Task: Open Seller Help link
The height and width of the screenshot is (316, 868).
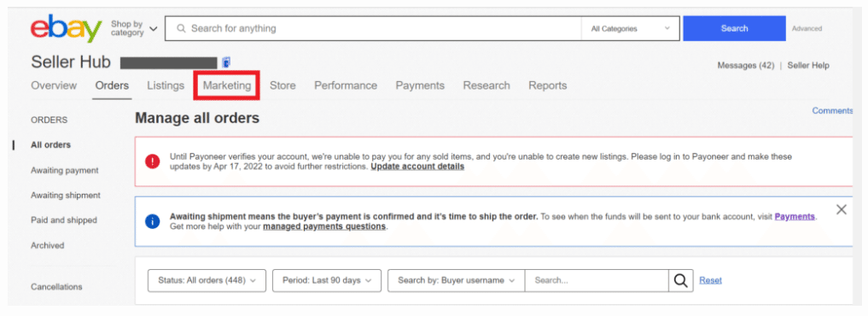Action: click(808, 66)
